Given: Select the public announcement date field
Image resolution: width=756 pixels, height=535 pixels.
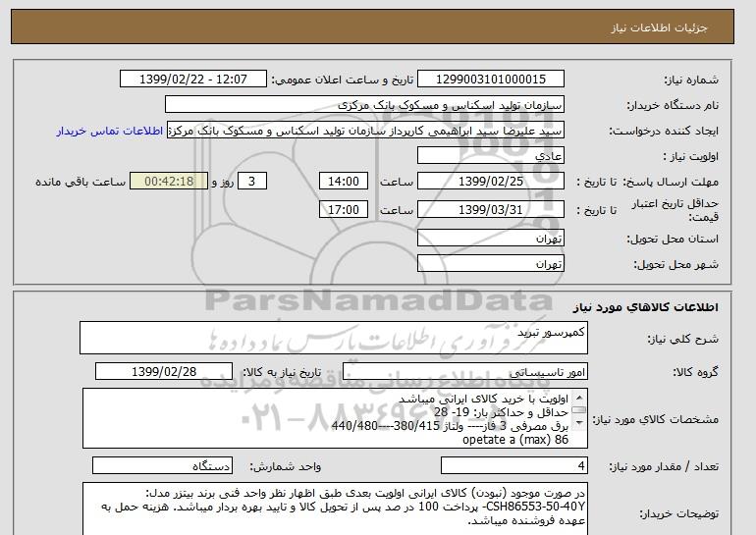Looking at the screenshot, I should 192,80.
